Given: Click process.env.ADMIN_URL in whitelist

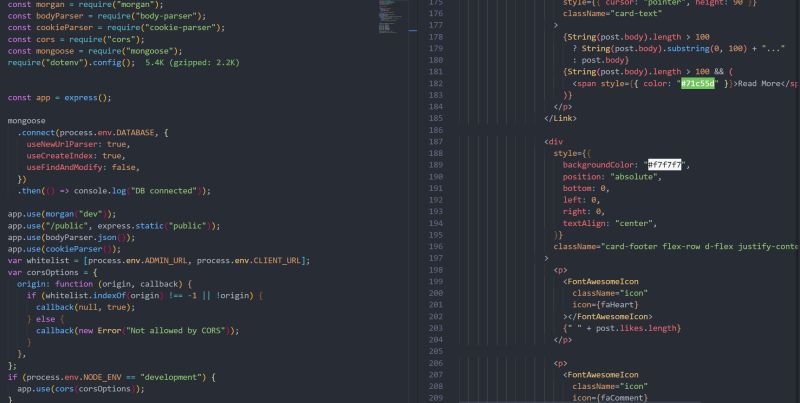Looking at the screenshot, I should pos(140,261).
